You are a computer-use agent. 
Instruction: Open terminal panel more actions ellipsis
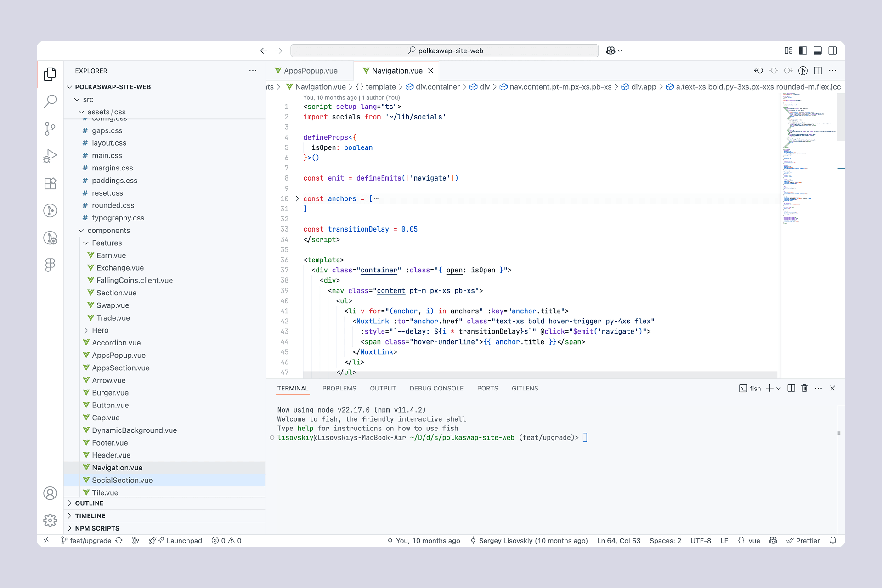pyautogui.click(x=818, y=388)
